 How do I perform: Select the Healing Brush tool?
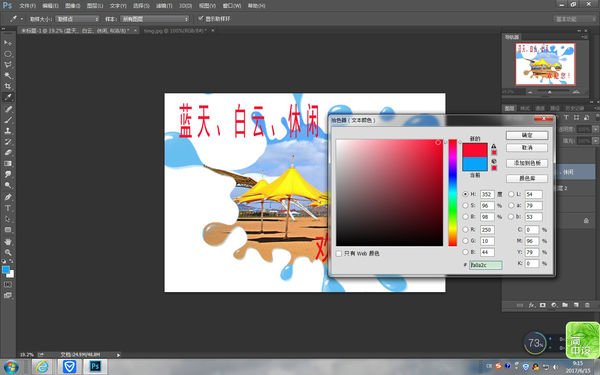click(8, 109)
